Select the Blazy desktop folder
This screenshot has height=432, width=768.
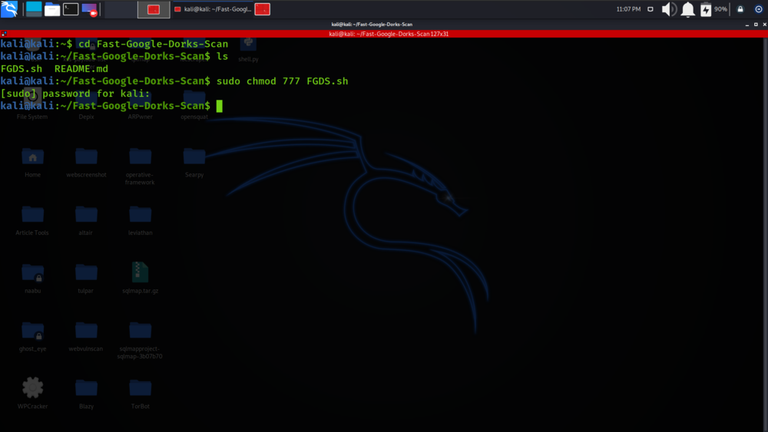[86, 394]
